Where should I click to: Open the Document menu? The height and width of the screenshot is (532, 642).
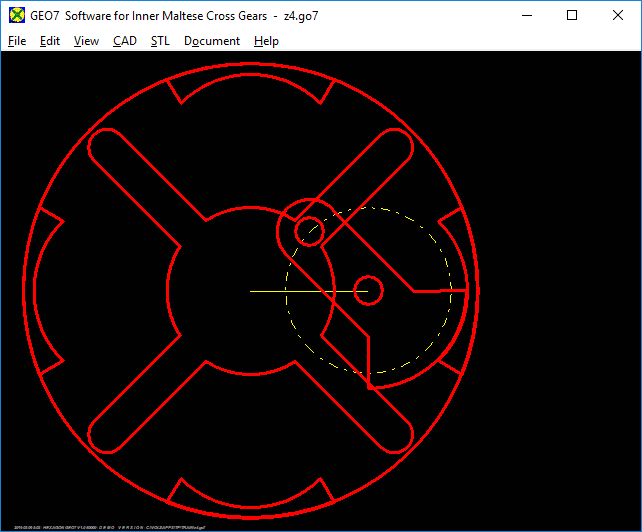click(212, 41)
